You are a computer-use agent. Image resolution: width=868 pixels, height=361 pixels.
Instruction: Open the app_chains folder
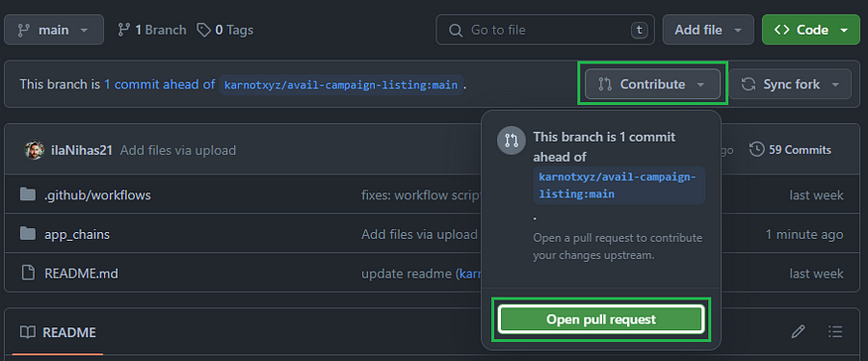coord(77,234)
